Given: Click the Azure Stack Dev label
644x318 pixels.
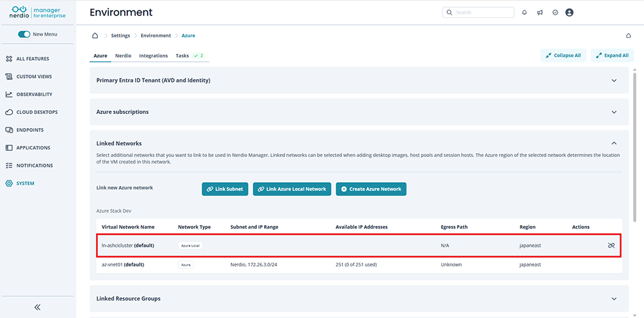Looking at the screenshot, I should (113, 211).
